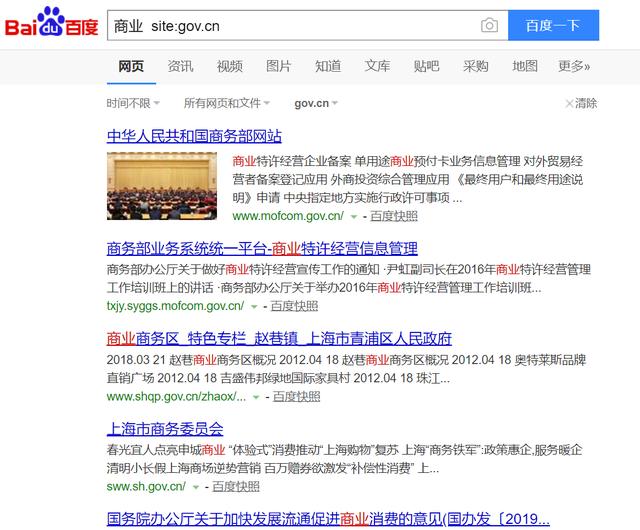Expand arrow next to www.mofcom.gov.cn/

click(x=354, y=216)
